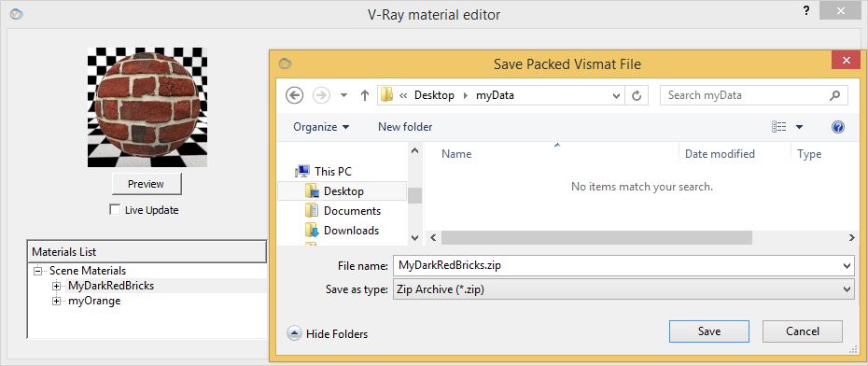Enable the Live Update checkbox

point(115,210)
